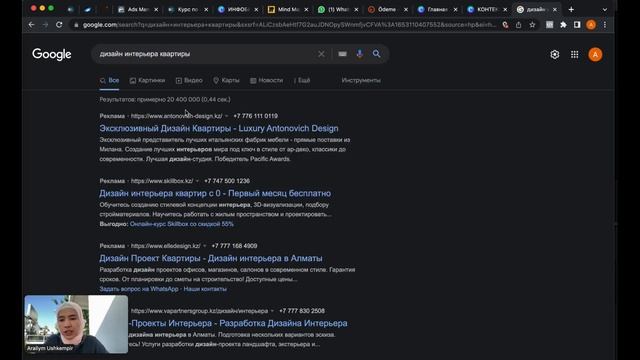Open Дизайн Проект Квартиры Алматы link
The width and height of the screenshot is (640, 360).
coord(211,258)
